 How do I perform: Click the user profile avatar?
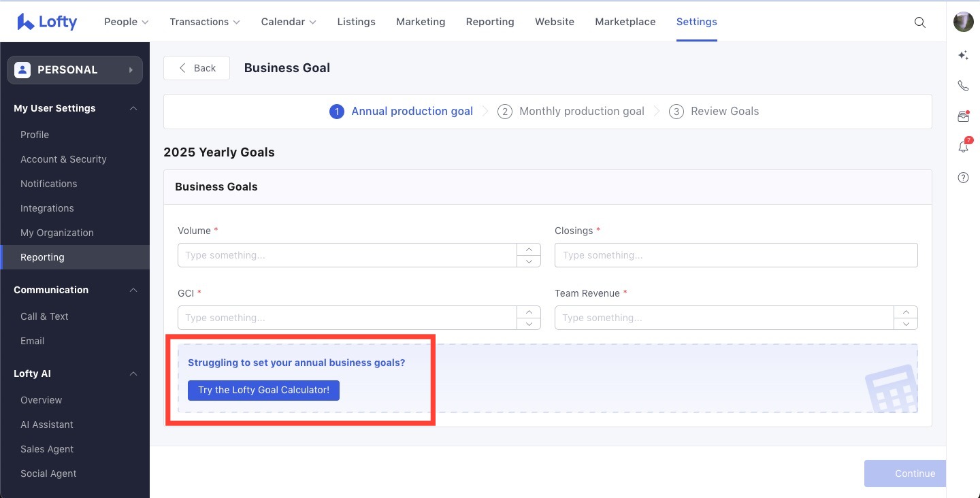coord(963,22)
